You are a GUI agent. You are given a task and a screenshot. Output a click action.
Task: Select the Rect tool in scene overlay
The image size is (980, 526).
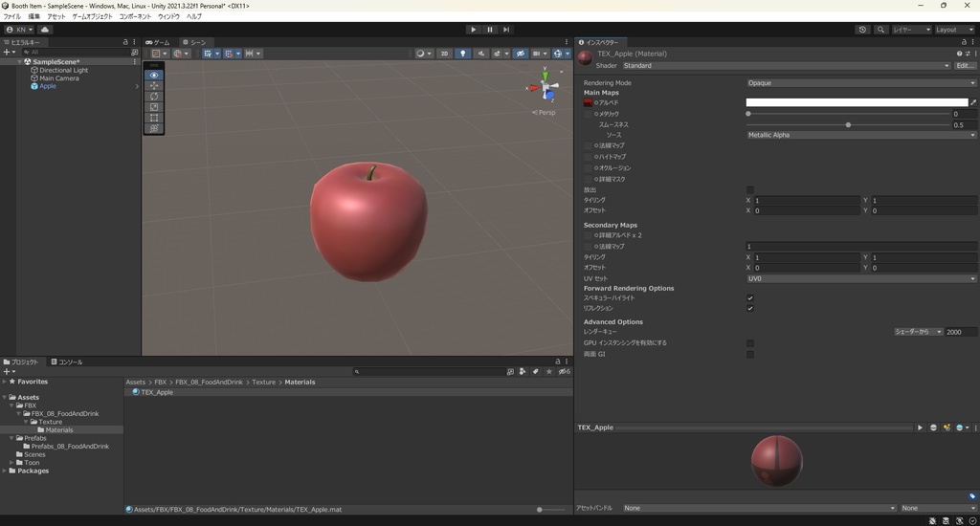pos(154,118)
